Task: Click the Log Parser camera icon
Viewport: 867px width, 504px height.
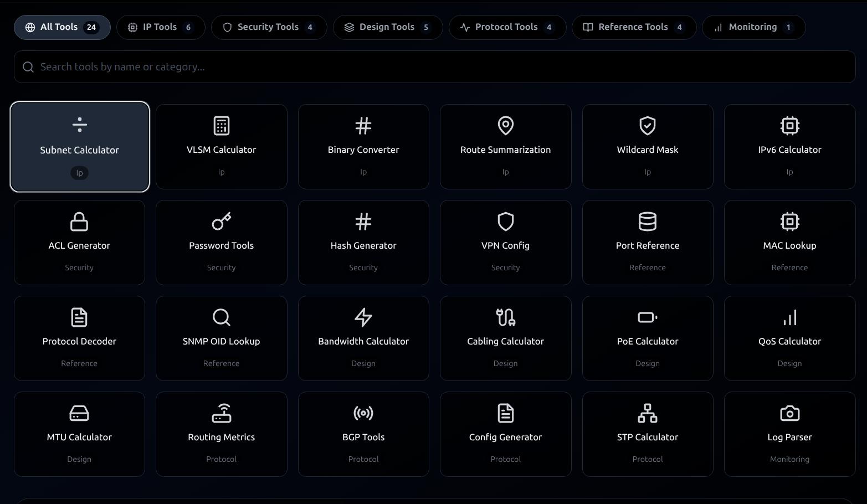Action: (x=789, y=413)
